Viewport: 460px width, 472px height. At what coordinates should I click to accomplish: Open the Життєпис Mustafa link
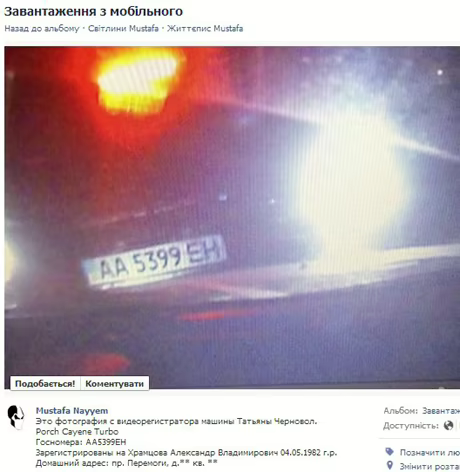point(205,29)
